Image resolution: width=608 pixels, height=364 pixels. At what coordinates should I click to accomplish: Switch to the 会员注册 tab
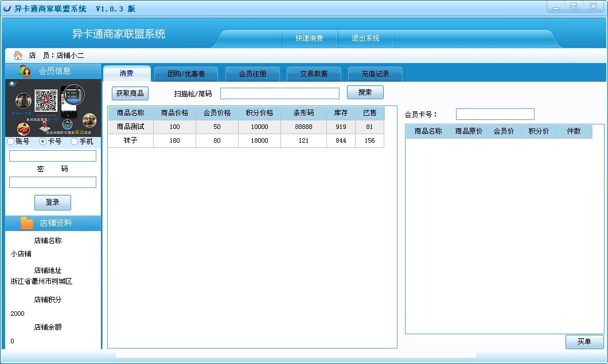point(252,73)
